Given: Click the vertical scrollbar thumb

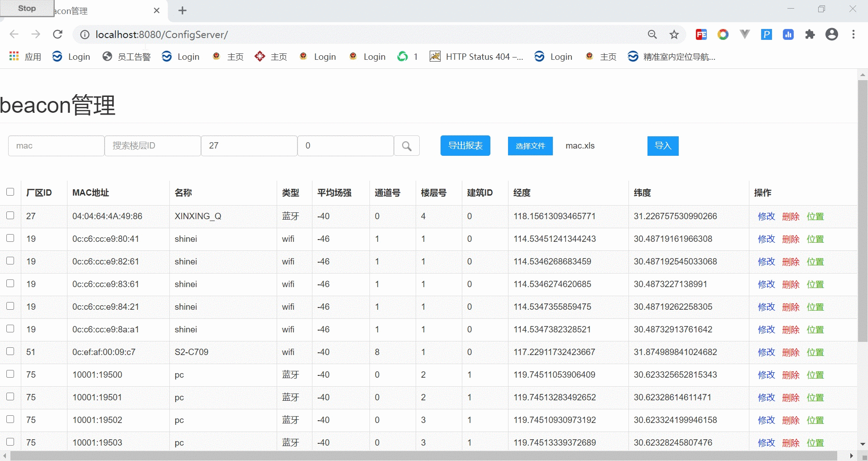Looking at the screenshot, I should tap(863, 211).
